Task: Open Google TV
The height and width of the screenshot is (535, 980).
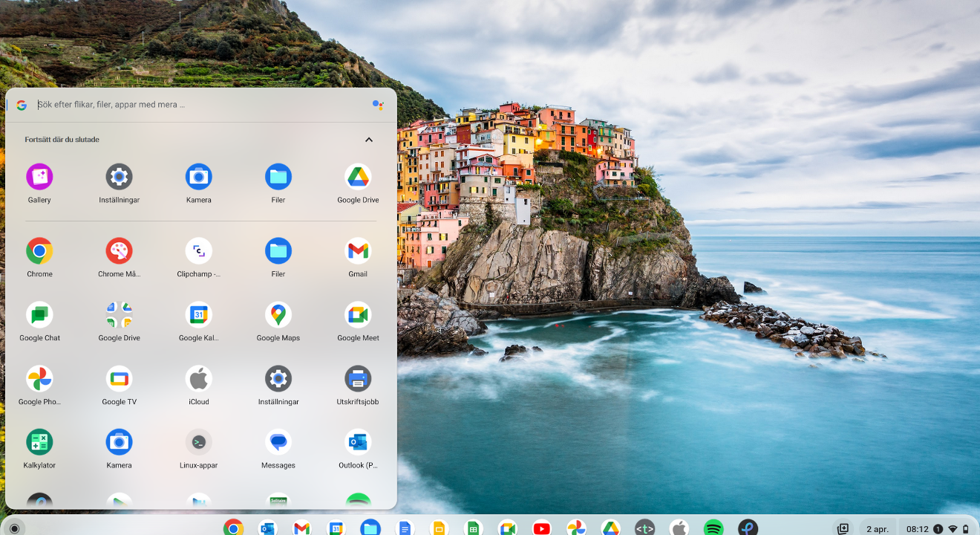Action: pyautogui.click(x=119, y=379)
